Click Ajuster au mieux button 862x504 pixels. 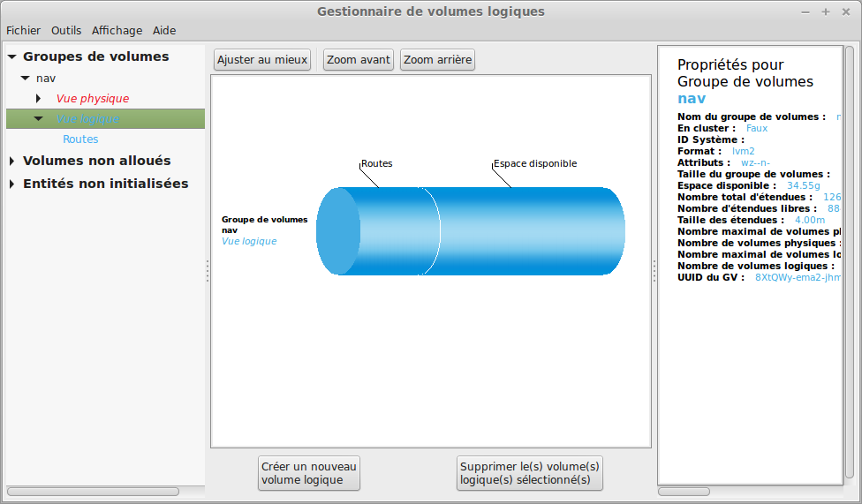pyautogui.click(x=262, y=59)
